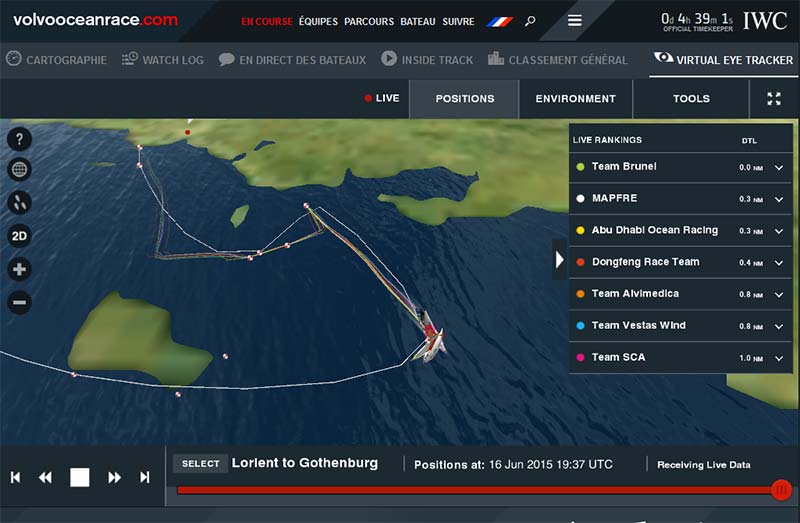Select Team Brunel name in rankings
800x523 pixels.
(624, 166)
